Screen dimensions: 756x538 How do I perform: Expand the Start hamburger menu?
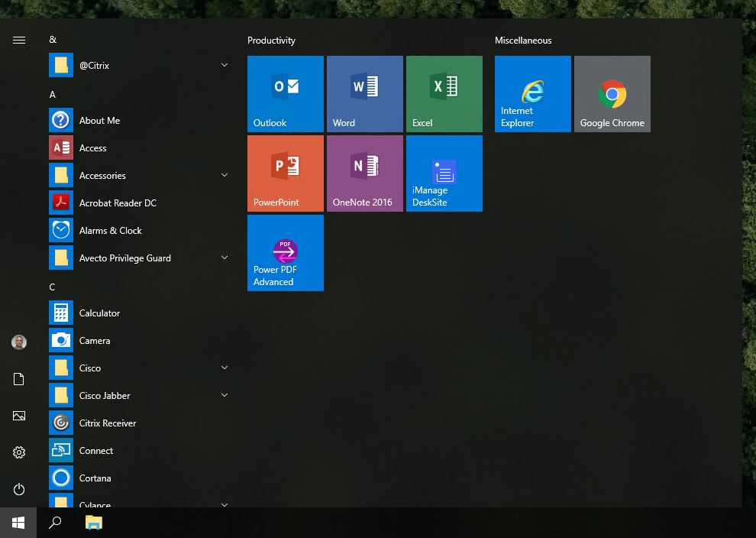[x=19, y=40]
